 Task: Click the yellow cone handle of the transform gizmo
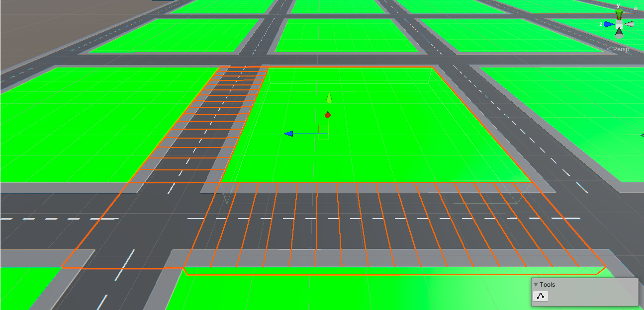(328, 98)
